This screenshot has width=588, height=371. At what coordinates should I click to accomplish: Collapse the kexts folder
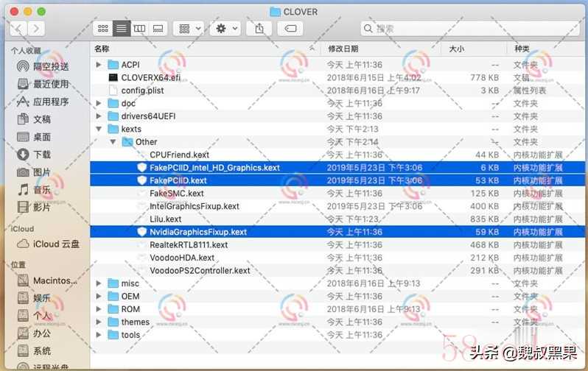click(x=99, y=129)
